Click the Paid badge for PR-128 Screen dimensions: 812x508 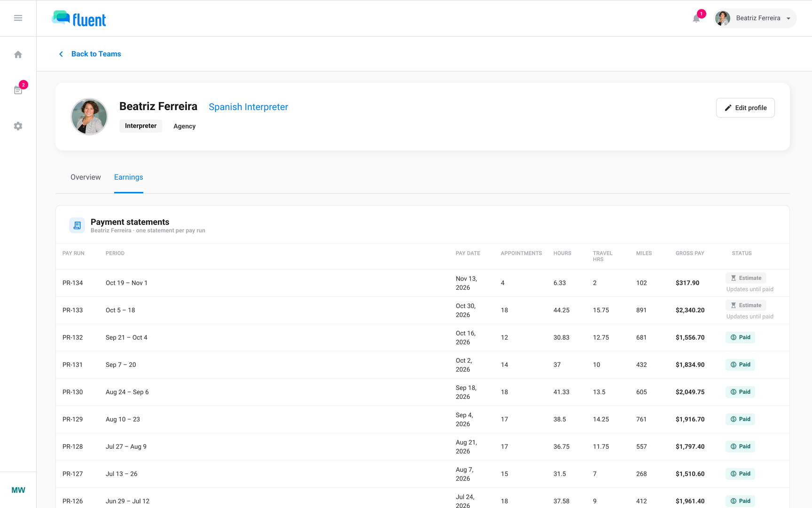pos(740,446)
